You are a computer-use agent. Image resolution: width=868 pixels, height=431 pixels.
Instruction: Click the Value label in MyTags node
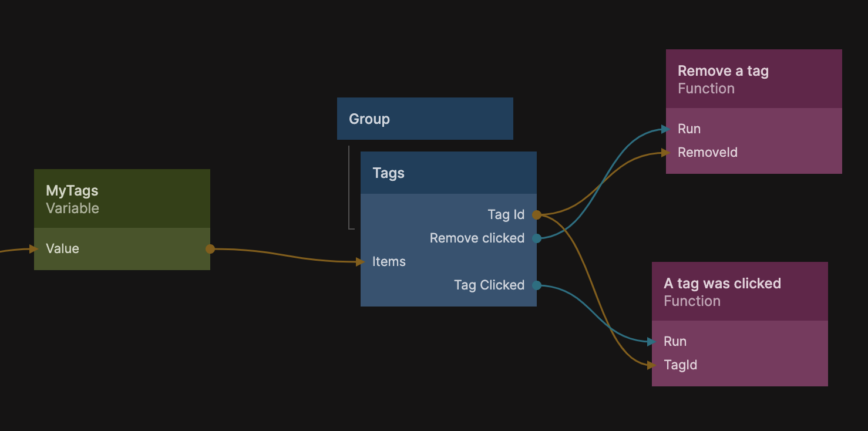click(62, 249)
